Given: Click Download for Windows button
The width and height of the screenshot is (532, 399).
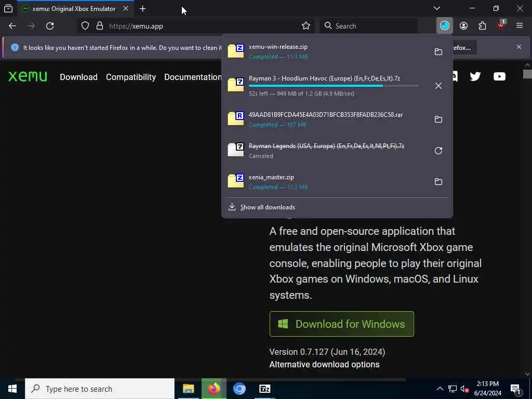Looking at the screenshot, I should pos(342,324).
